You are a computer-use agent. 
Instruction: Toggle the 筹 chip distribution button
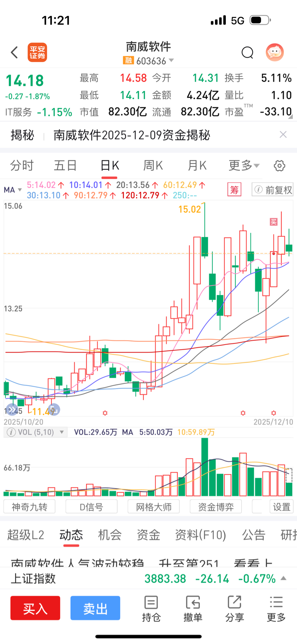pyautogui.click(x=234, y=190)
